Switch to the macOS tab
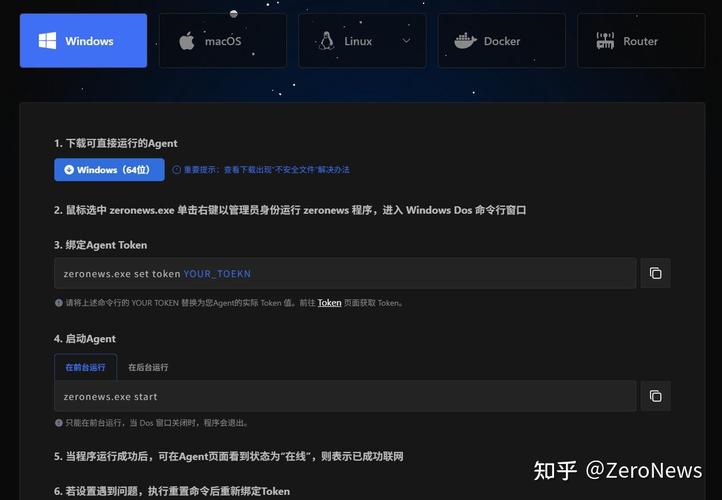This screenshot has height=500, width=722. [223, 41]
